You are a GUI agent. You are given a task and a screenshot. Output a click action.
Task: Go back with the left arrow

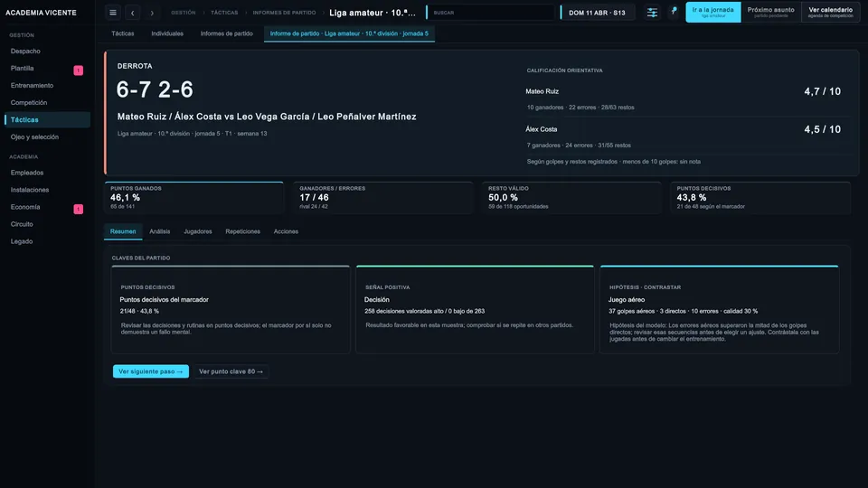pyautogui.click(x=132, y=12)
